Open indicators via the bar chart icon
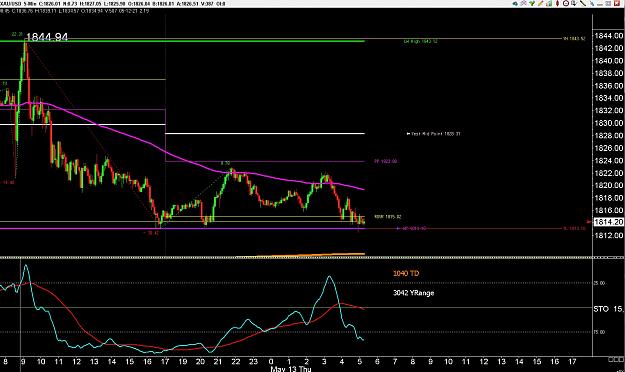Image resolution: width=625 pixels, height=372 pixels. click(x=549, y=3)
